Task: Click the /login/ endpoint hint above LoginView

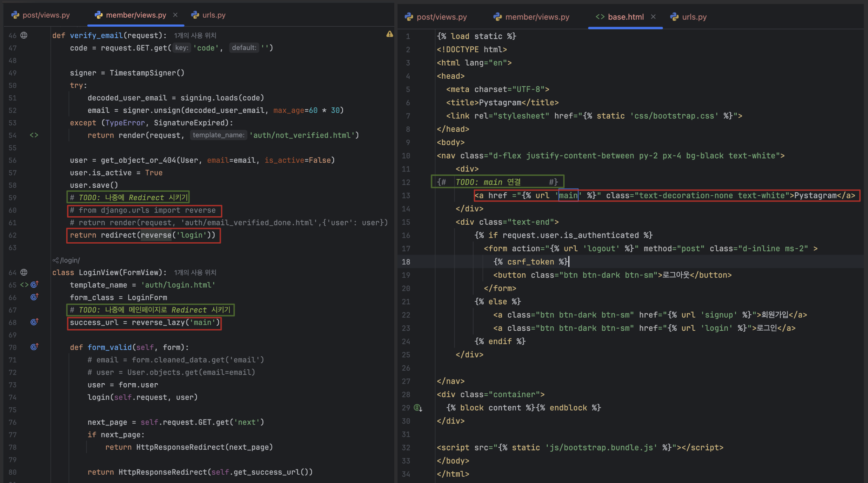Action: point(66,260)
